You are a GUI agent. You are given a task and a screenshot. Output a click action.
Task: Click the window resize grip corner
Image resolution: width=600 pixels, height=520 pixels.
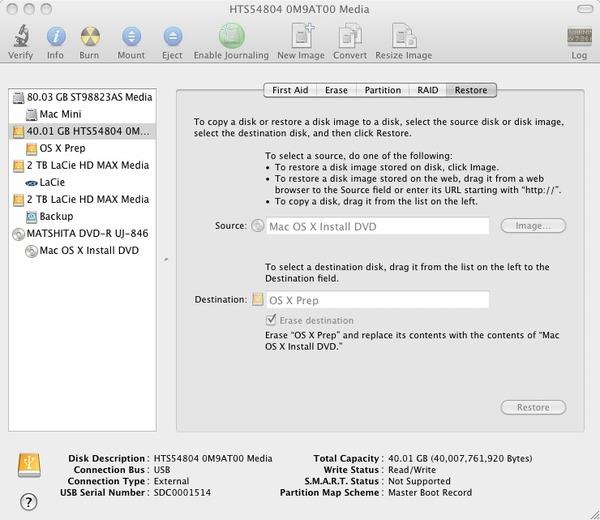593,513
